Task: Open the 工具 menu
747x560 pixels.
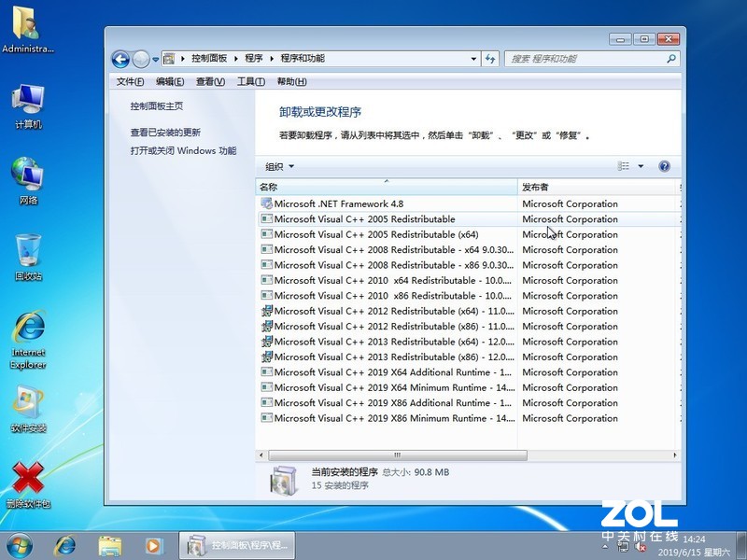Action: click(x=250, y=81)
